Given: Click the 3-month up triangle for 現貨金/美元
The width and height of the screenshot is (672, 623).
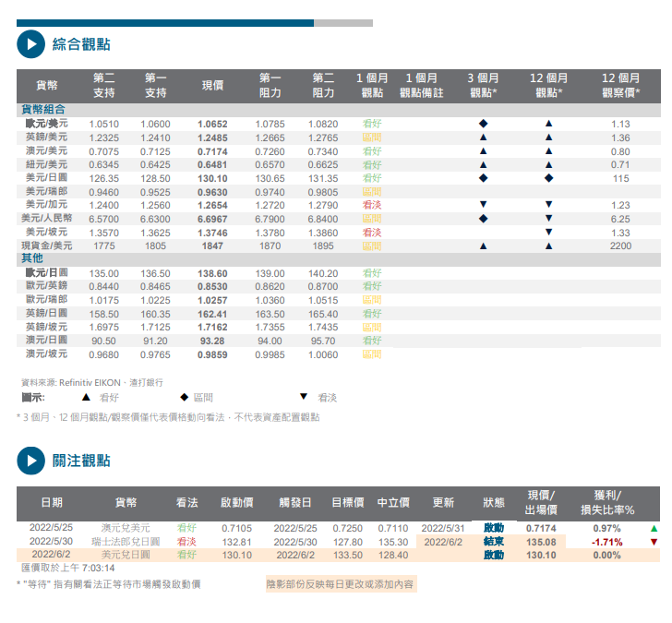Looking at the screenshot, I should pos(483,246).
